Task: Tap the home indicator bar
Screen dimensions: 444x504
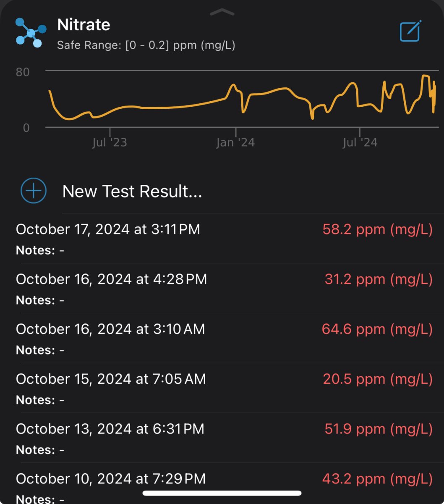Action: 222,493
